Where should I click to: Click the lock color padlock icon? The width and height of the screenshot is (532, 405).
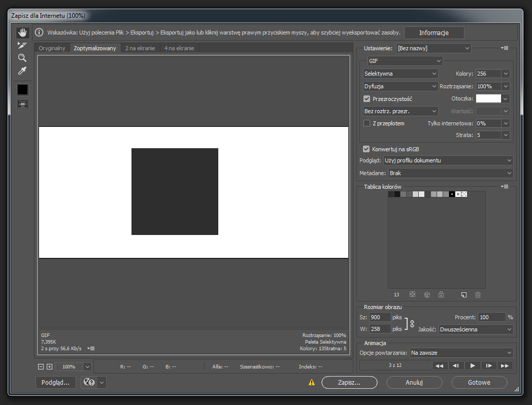[441, 294]
